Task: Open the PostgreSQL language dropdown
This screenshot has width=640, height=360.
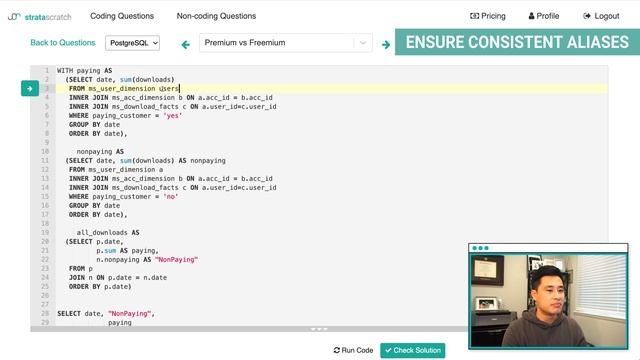Action: click(x=132, y=43)
